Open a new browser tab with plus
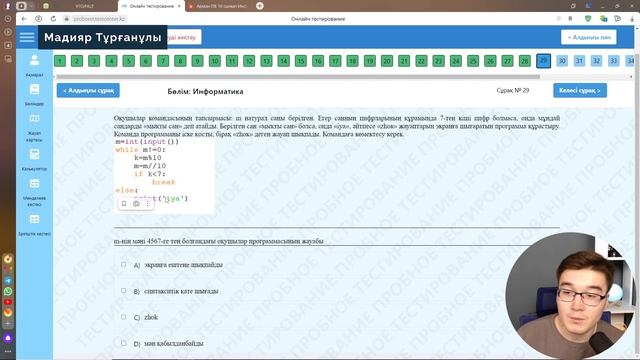This screenshot has width=640, height=360. pyautogui.click(x=260, y=6)
